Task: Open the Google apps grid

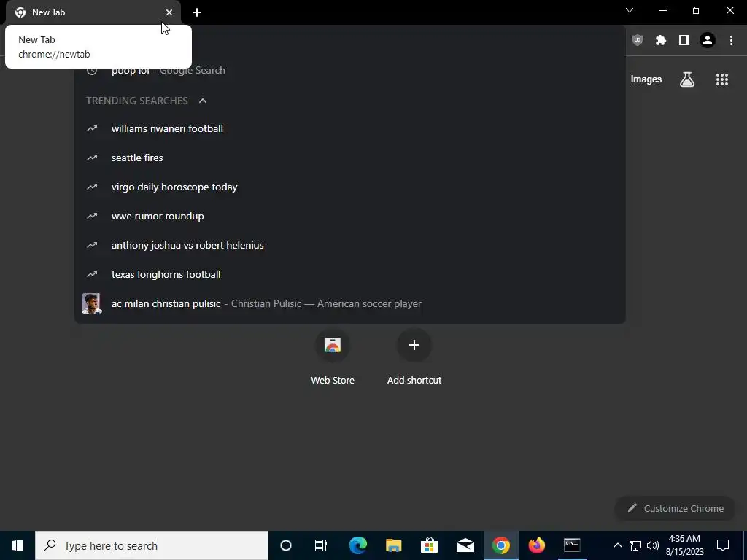Action: tap(721, 79)
